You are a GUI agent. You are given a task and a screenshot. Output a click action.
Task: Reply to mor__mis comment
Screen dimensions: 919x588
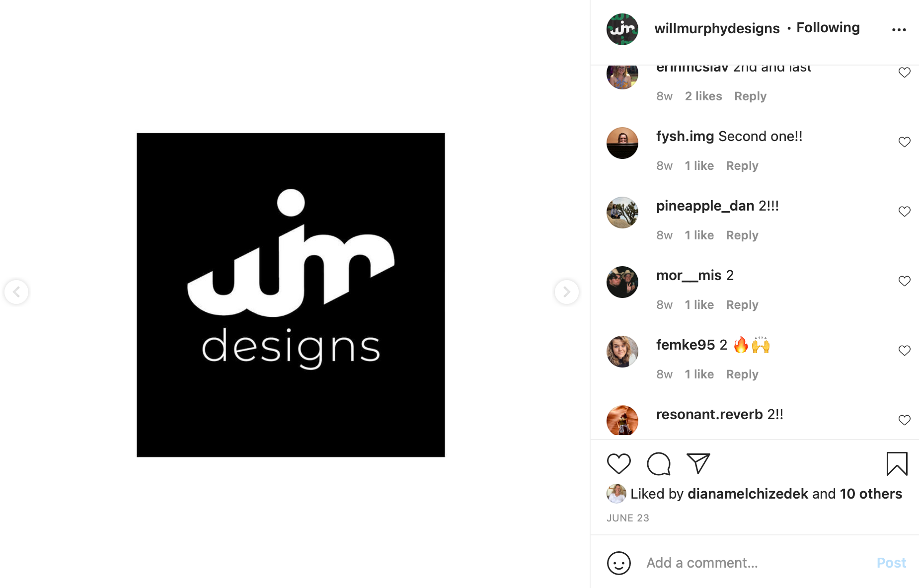[742, 305]
